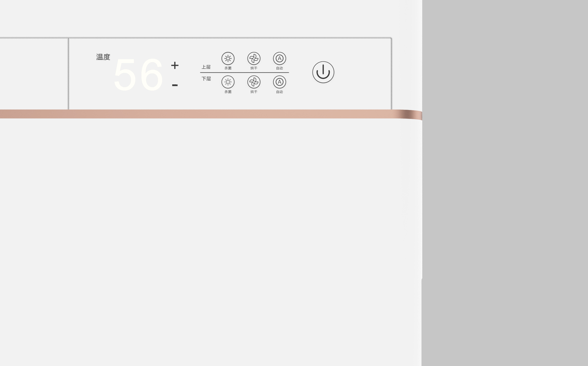Click the 烘干 text under upper fan icon
The height and width of the screenshot is (366, 588).
tap(254, 68)
